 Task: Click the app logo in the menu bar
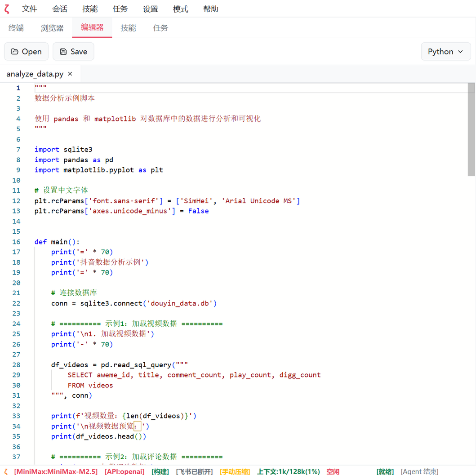pos(7,9)
